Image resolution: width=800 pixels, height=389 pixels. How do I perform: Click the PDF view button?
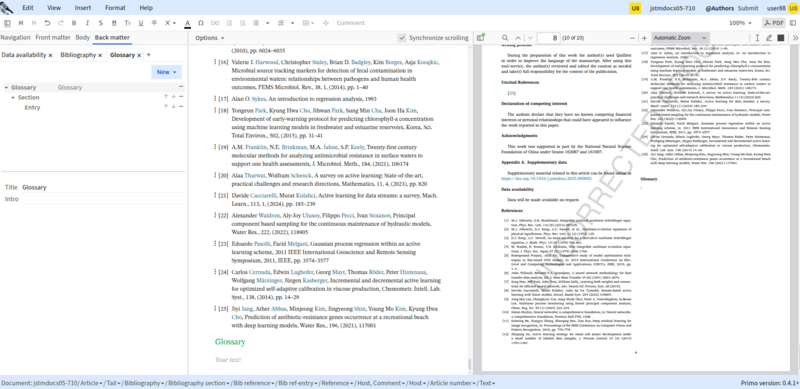pyautogui.click(x=774, y=23)
